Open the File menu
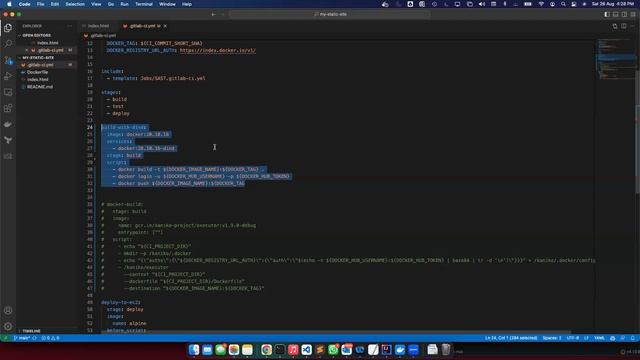The height and width of the screenshot is (360, 640). pyautogui.click(x=40, y=4)
